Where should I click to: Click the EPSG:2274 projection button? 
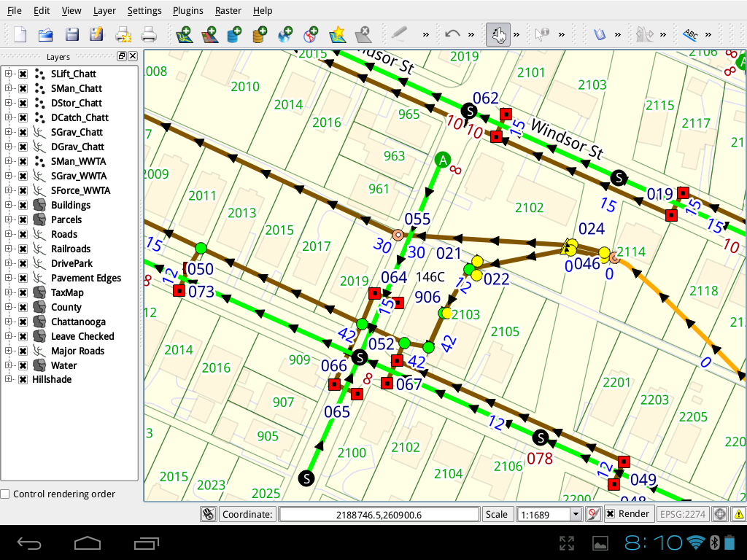[683, 514]
